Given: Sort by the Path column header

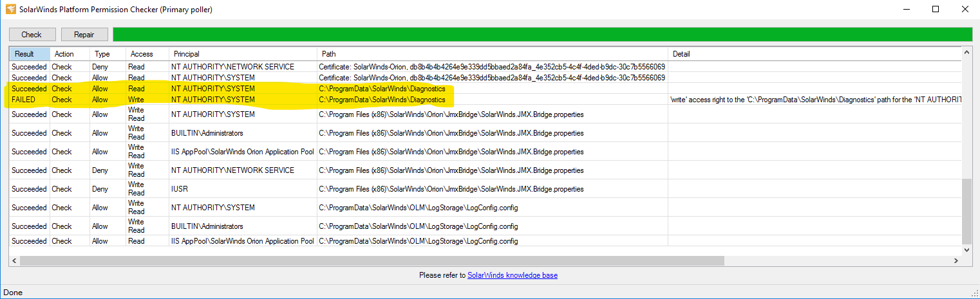Looking at the screenshot, I should 493,54.
